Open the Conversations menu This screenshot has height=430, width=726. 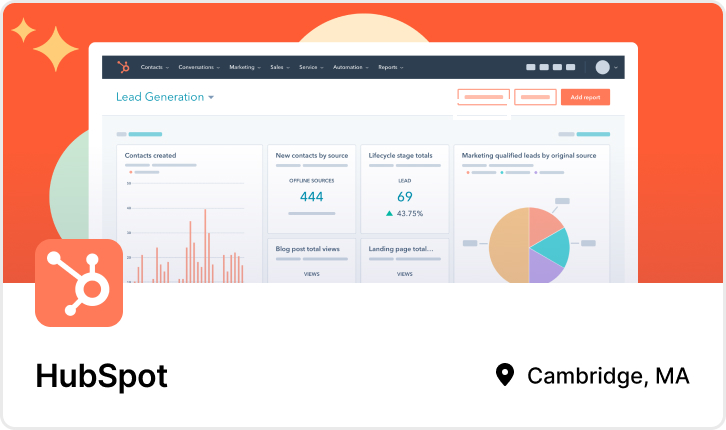pos(199,67)
